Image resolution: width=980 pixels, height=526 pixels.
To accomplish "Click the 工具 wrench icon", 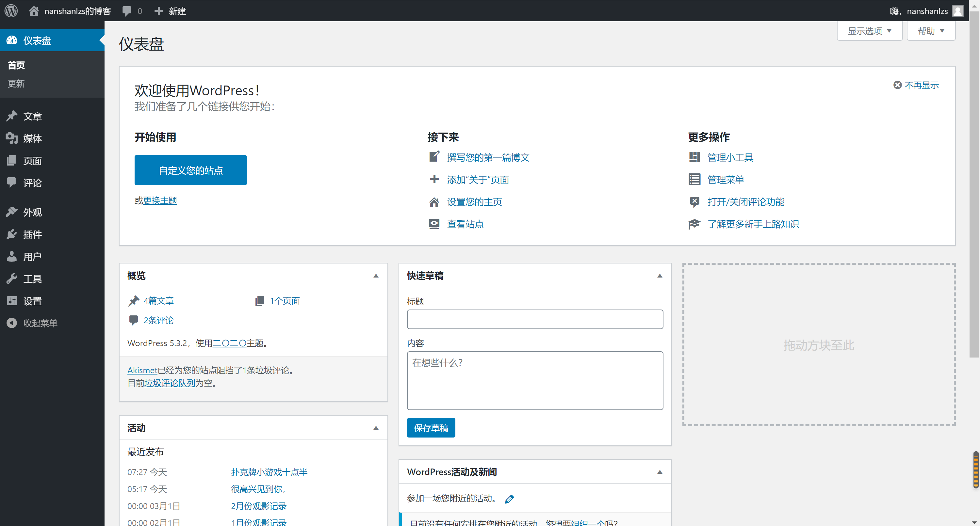I will [12, 279].
